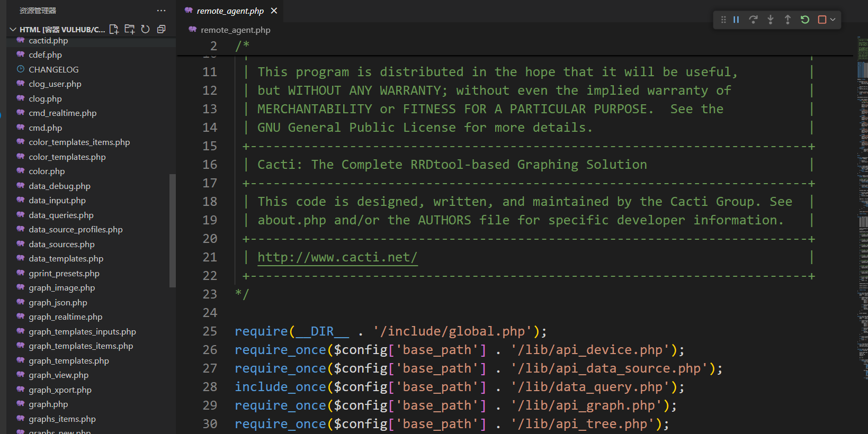Collapse all folders in explorer
Viewport: 868px width, 434px height.
pyautogui.click(x=162, y=29)
